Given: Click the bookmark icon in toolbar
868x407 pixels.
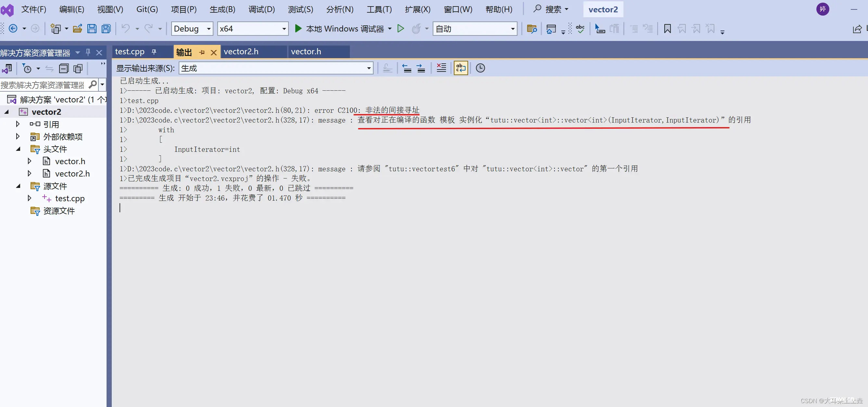Looking at the screenshot, I should [x=667, y=29].
